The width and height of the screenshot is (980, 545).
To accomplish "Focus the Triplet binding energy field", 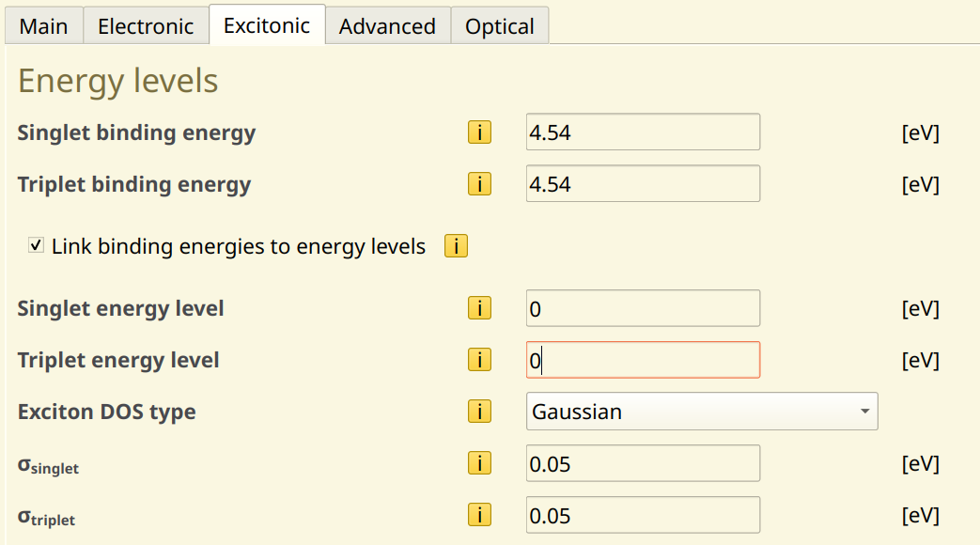I will pos(643,184).
